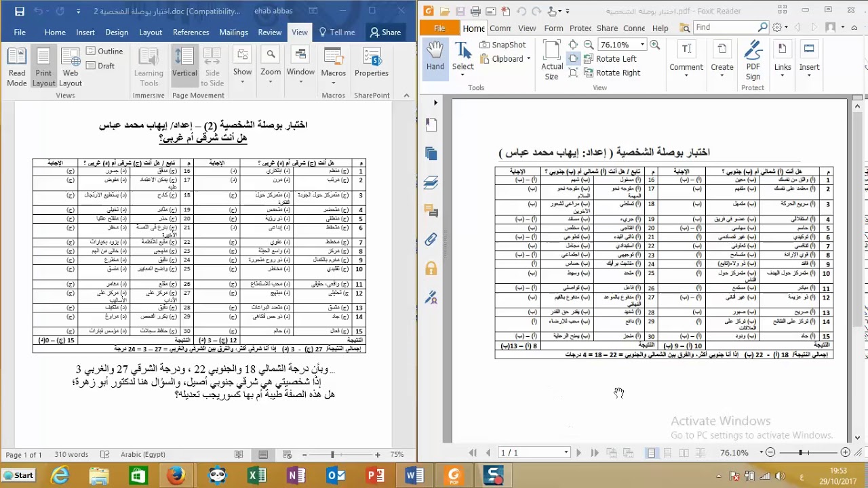Toggle Fit Width view in Foxit ribbon
The width and height of the screenshot is (868, 488).
pos(573,59)
